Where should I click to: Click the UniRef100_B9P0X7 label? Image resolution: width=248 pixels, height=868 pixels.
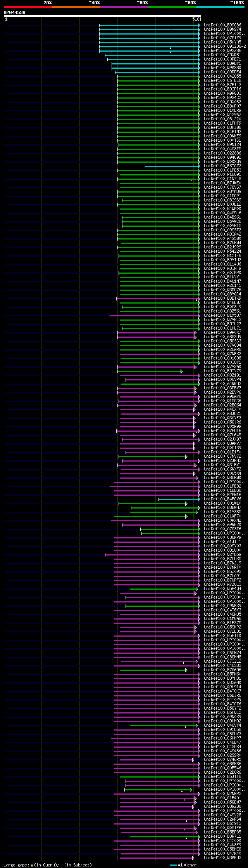pos(222,333)
